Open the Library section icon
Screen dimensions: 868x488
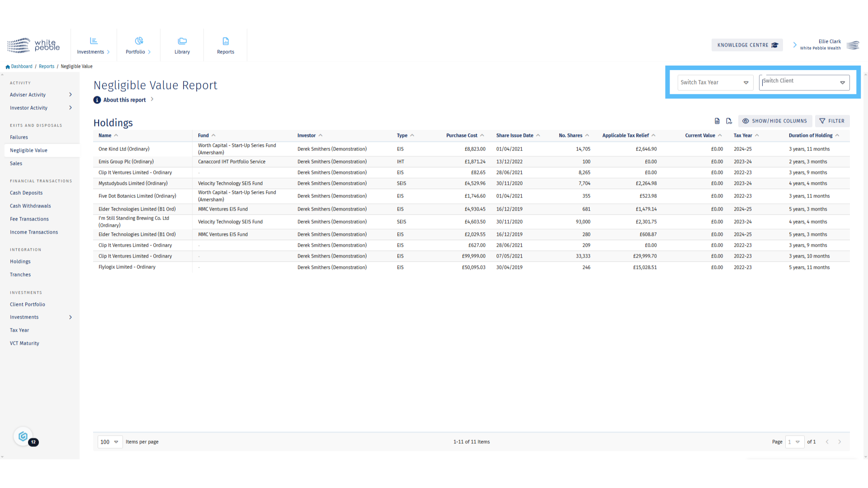click(182, 41)
